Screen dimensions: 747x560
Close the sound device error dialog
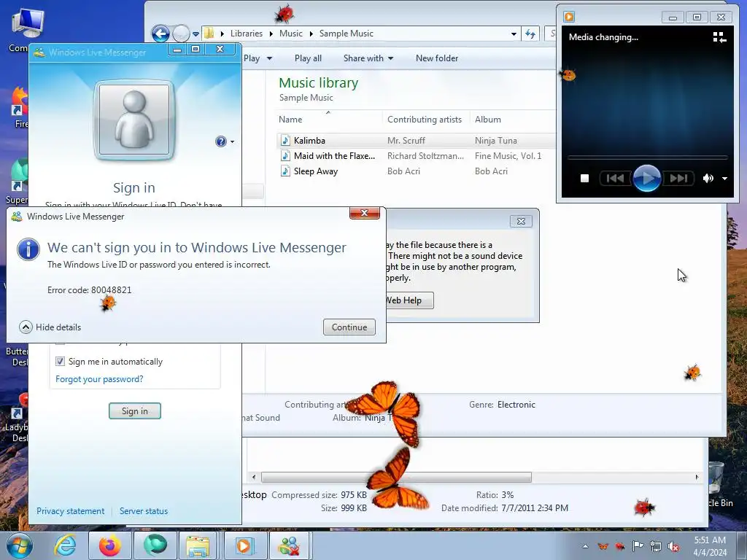(521, 222)
